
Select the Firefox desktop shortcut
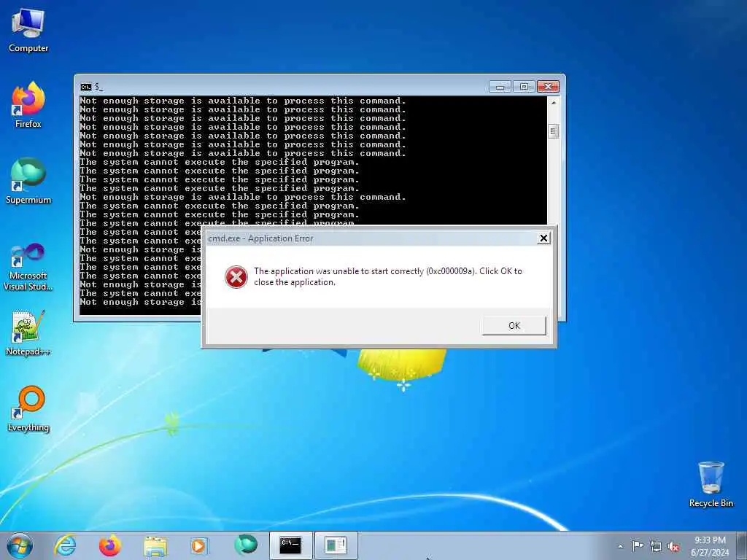(x=28, y=105)
